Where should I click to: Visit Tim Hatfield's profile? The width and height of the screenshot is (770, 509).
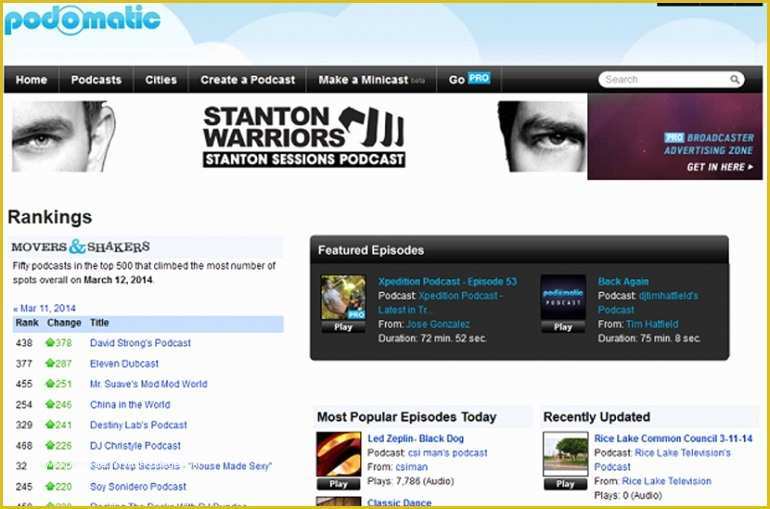pos(652,324)
